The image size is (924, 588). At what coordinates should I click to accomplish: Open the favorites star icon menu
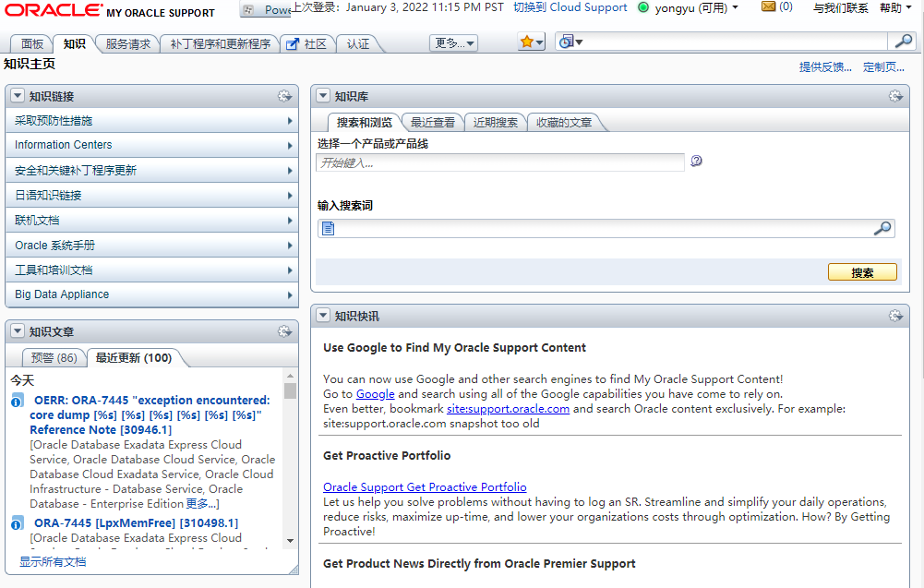click(x=531, y=42)
